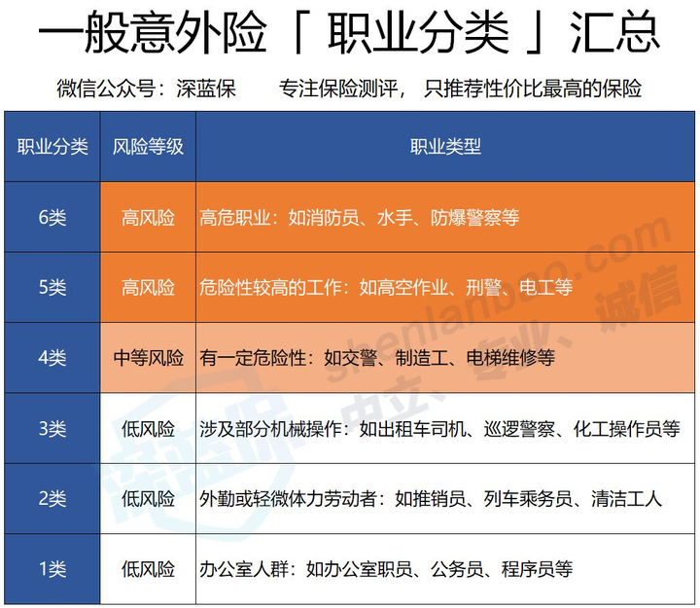This screenshot has height=608, width=700.
Task: Click the 办公室人群 description cell
Action: pyautogui.click(x=385, y=569)
